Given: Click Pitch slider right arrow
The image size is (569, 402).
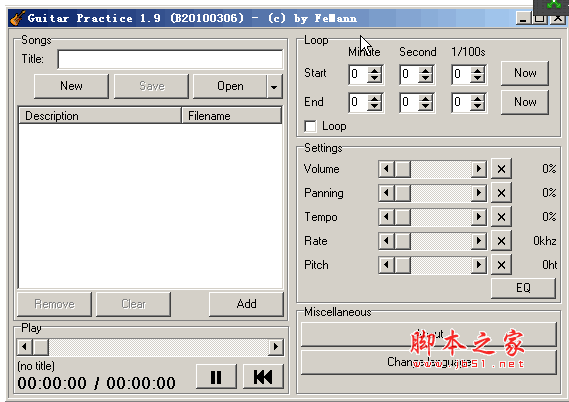Looking at the screenshot, I should tap(479, 265).
